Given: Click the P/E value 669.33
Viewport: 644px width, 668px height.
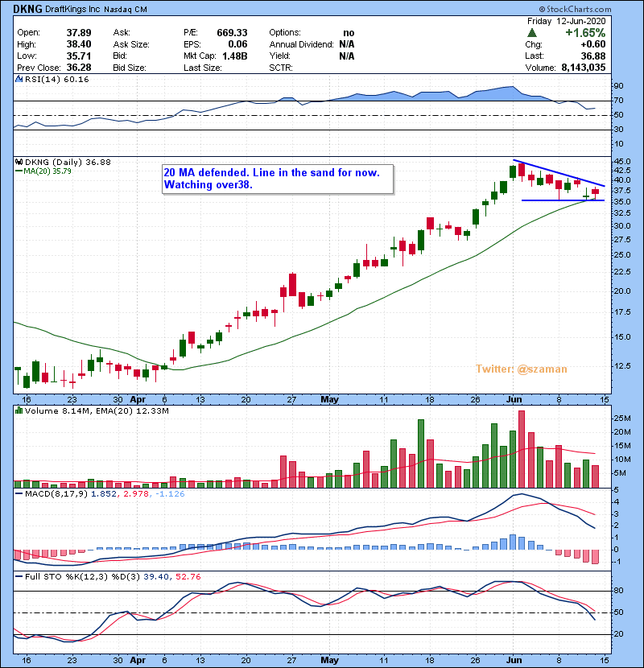Looking at the screenshot, I should [232, 33].
